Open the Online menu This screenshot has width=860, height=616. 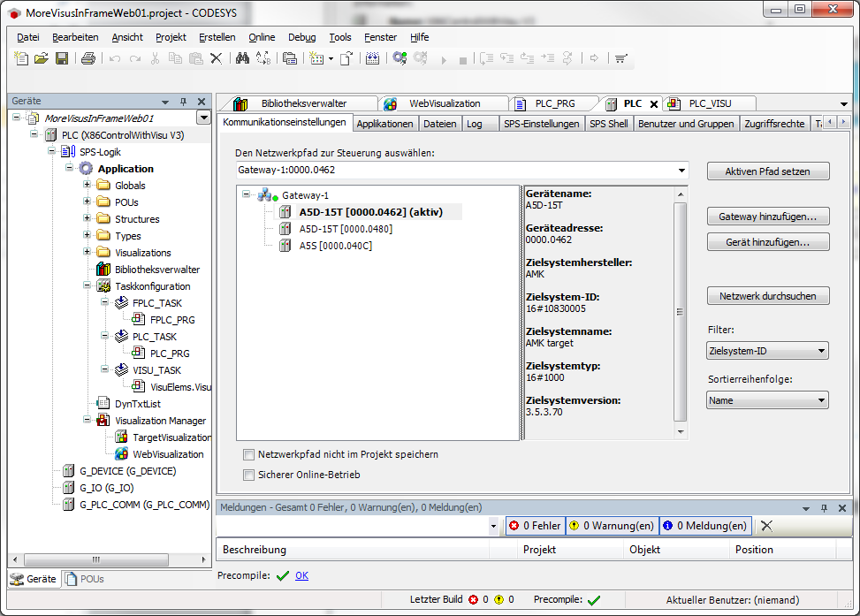tap(262, 37)
